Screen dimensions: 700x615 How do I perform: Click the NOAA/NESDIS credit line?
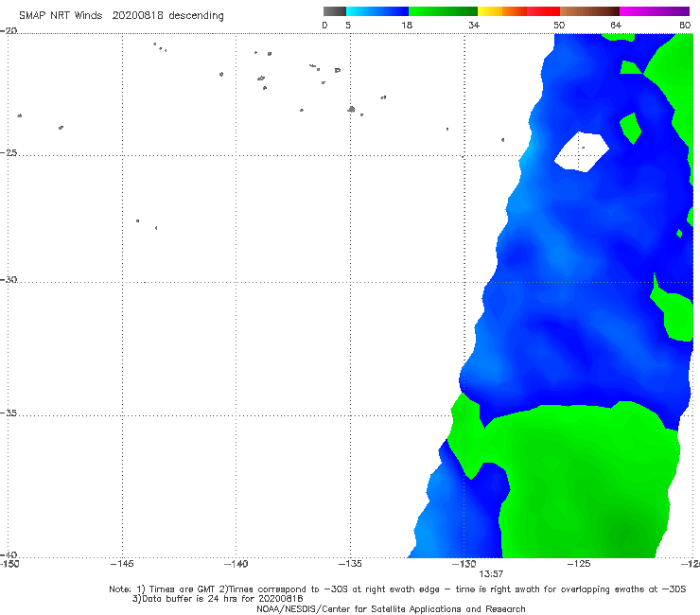tap(391, 609)
